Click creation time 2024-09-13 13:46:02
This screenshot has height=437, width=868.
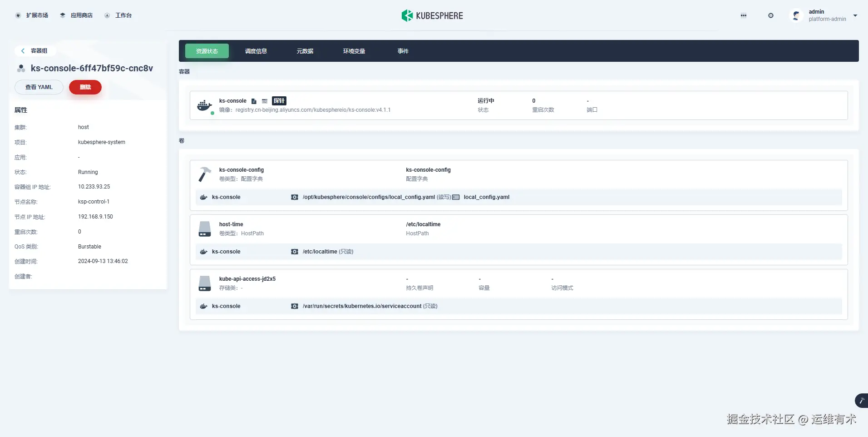tap(103, 261)
